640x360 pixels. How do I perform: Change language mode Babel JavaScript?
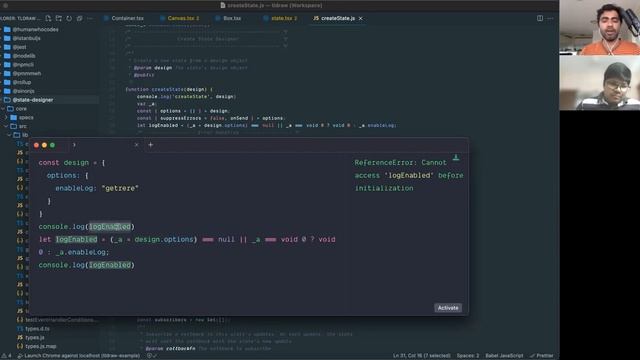click(x=504, y=356)
